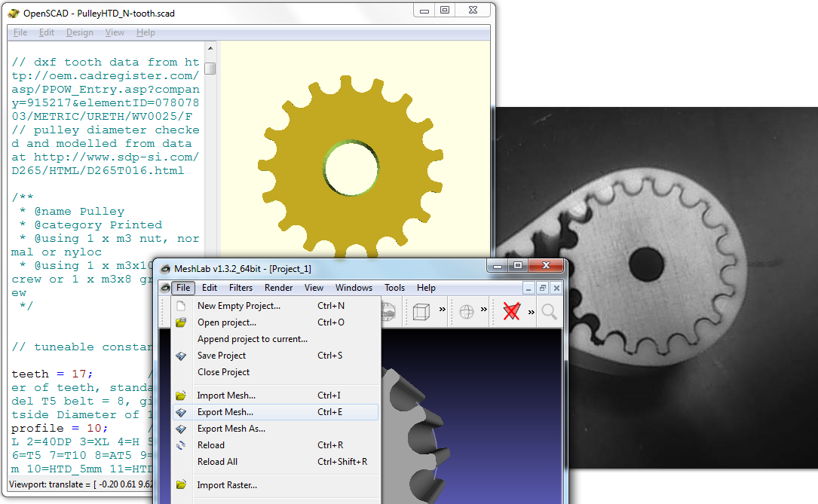Open the Design menu in OpenSCAD
The width and height of the screenshot is (818, 504).
coord(80,32)
